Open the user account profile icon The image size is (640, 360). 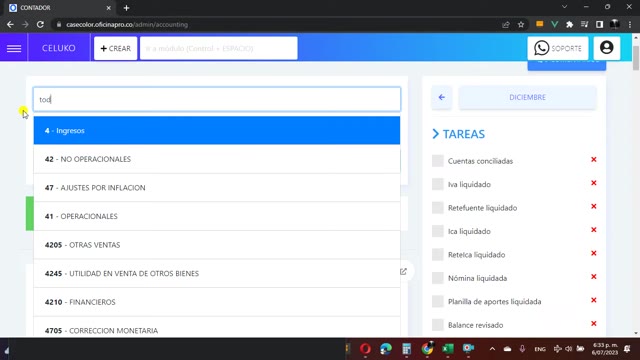(x=607, y=48)
